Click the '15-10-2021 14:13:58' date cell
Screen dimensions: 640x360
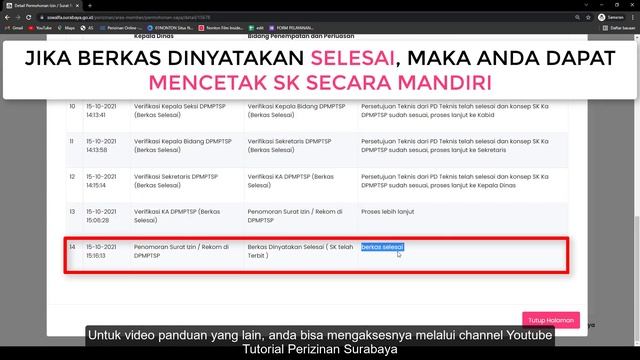tap(101, 145)
